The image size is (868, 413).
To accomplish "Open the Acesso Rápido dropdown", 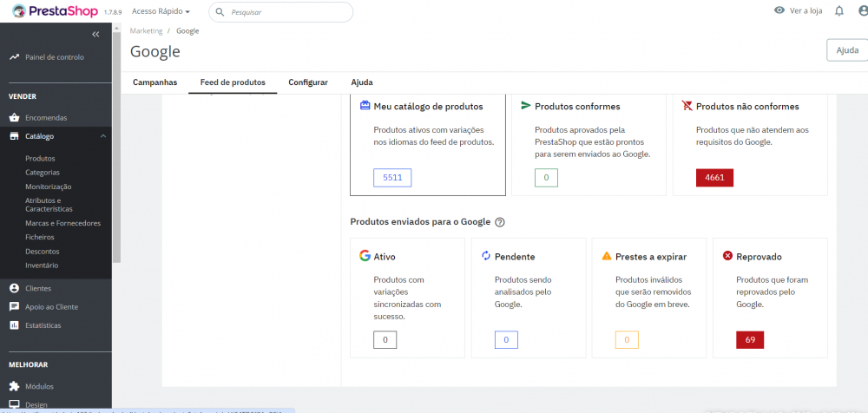I will [161, 11].
